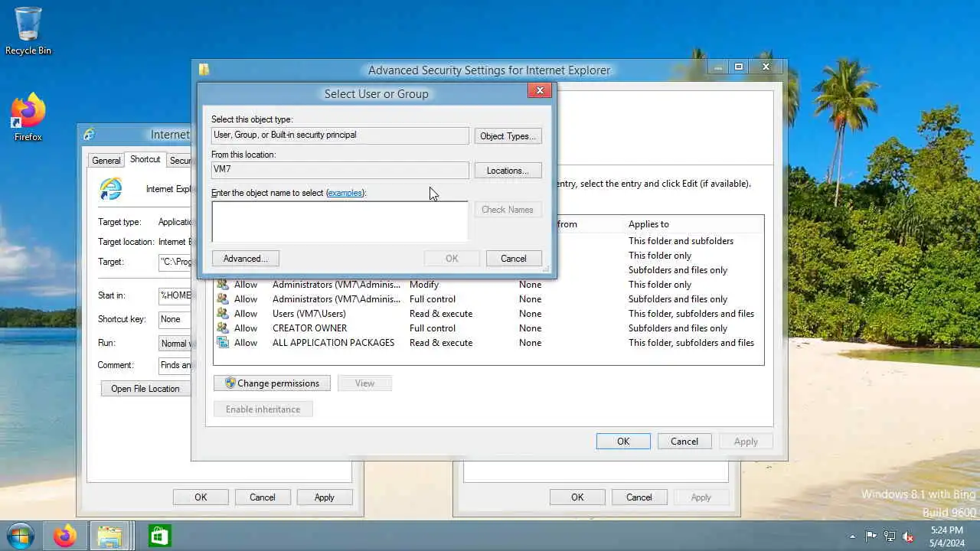Select the CREATOR OWNER permission entry
The width and height of the screenshot is (980, 551).
point(488,328)
